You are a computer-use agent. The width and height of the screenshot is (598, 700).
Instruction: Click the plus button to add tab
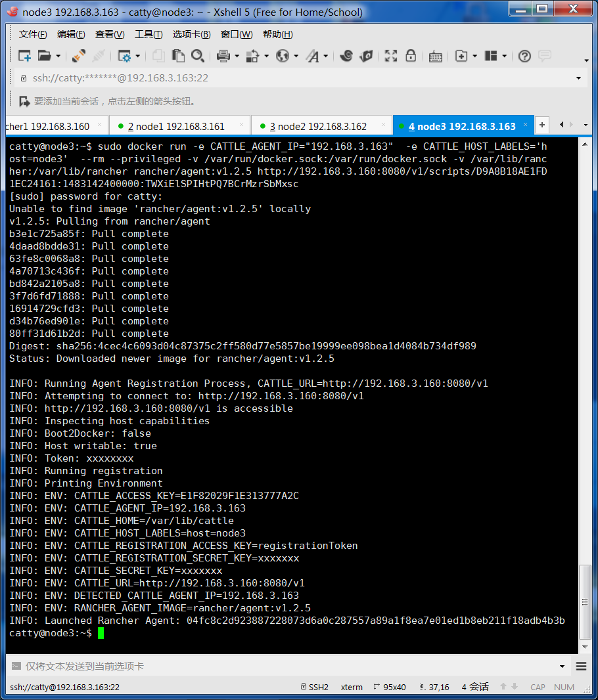541,125
